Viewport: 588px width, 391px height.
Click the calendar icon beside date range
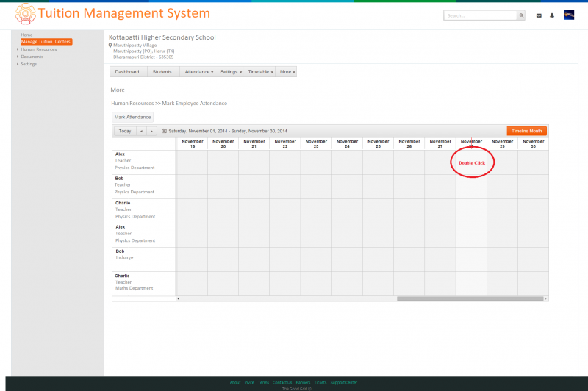point(164,131)
